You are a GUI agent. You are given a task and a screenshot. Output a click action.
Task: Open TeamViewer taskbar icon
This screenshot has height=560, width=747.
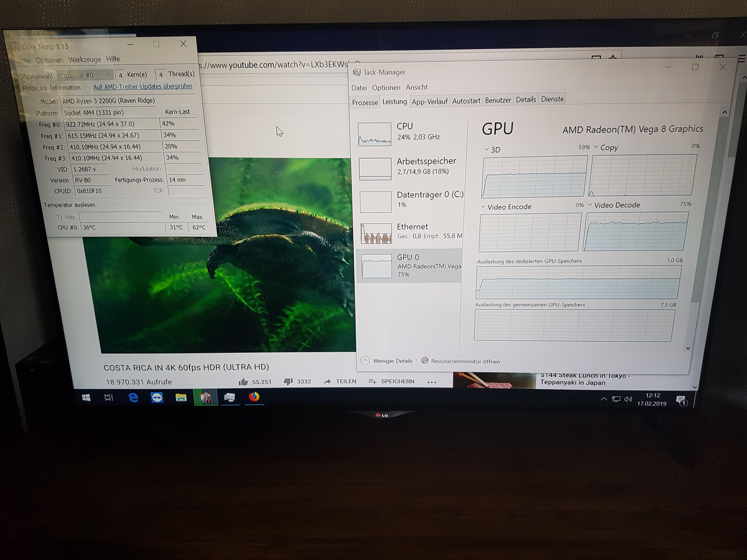(157, 398)
